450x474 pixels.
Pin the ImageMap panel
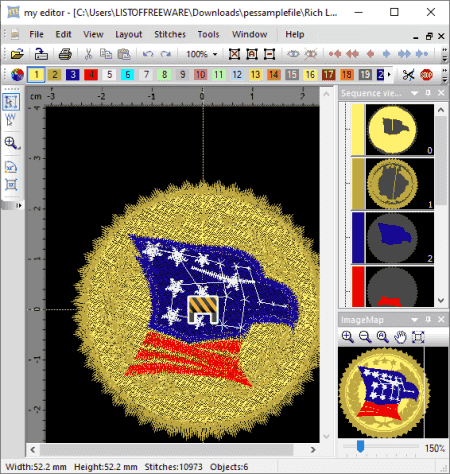(x=428, y=320)
